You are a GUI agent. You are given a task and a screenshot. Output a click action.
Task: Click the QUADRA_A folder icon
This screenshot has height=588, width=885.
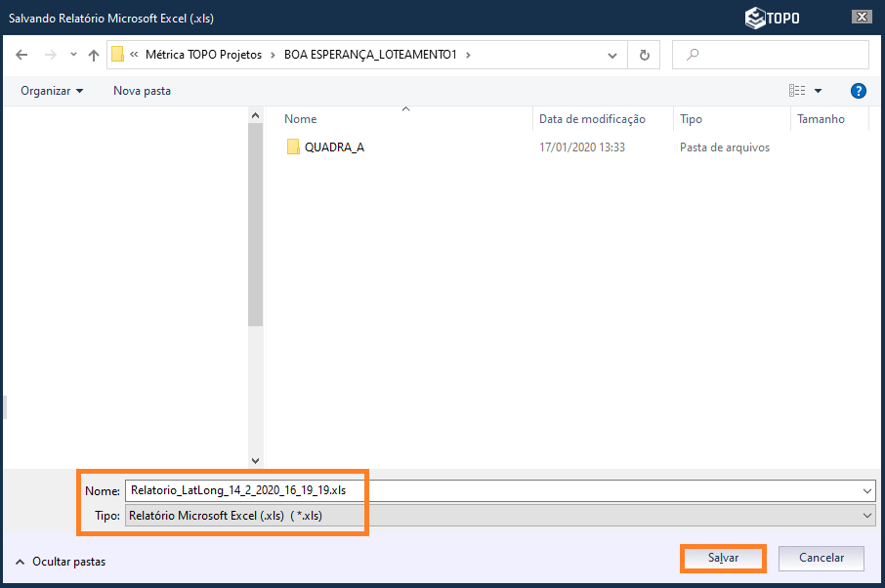pos(293,147)
